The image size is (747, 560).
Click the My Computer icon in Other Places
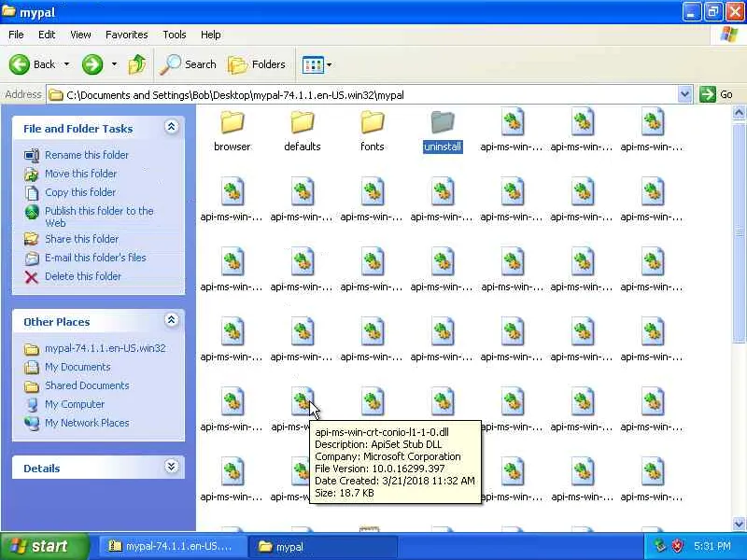32,405
